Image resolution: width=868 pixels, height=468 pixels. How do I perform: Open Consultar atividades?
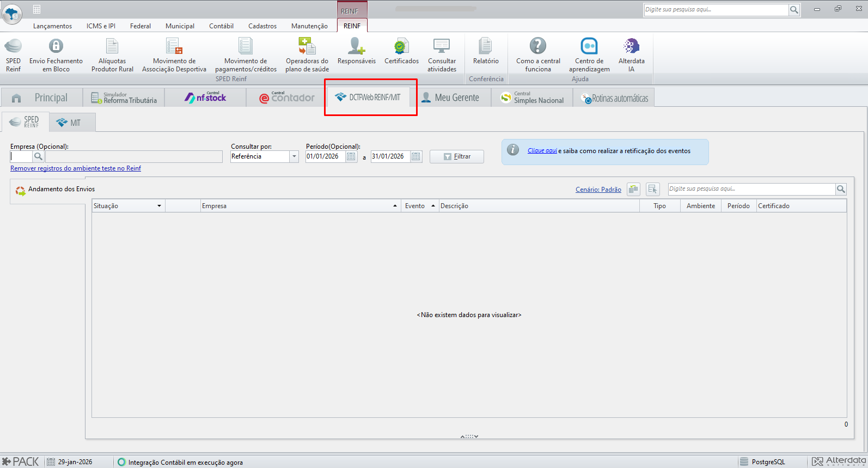tap(442, 54)
